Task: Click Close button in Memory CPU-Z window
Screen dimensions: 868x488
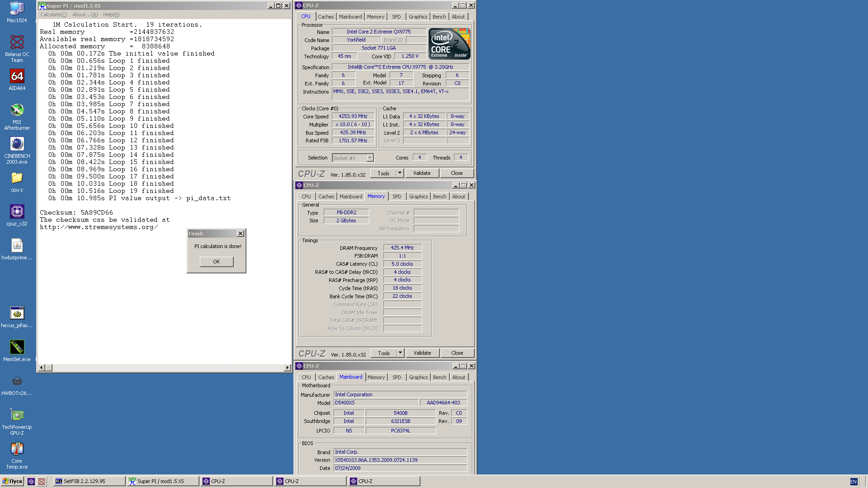Action: click(x=457, y=353)
